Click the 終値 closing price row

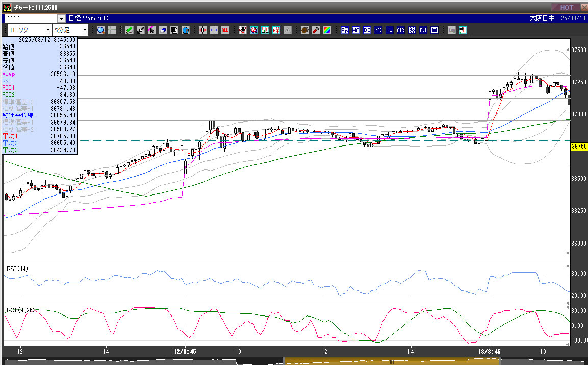[39, 67]
